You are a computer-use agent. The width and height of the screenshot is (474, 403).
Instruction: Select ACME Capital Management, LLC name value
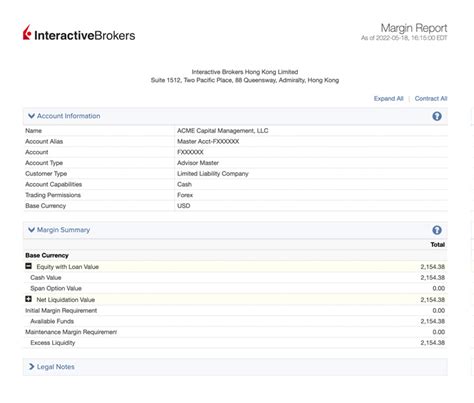[x=223, y=131]
